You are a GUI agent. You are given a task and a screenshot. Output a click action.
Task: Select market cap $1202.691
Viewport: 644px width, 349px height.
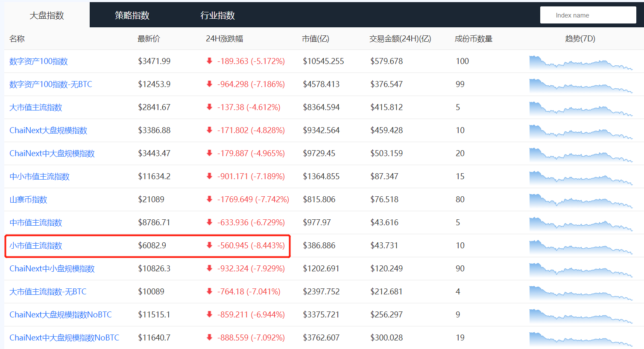tap(321, 268)
